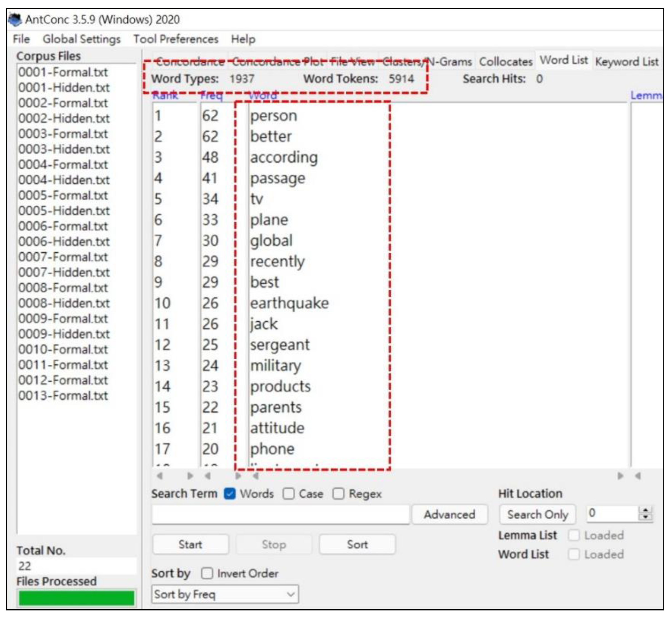The image size is (672, 621).
Task: Click the Search Term input field
Action: [280, 515]
